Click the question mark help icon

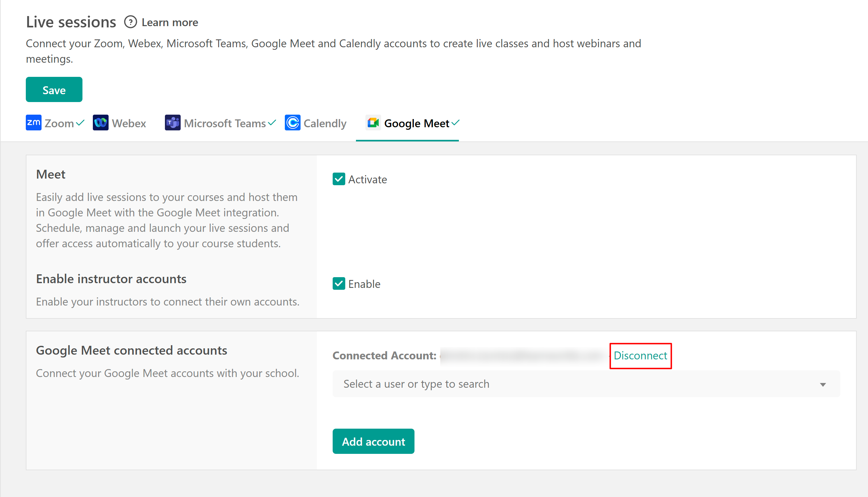coord(130,22)
